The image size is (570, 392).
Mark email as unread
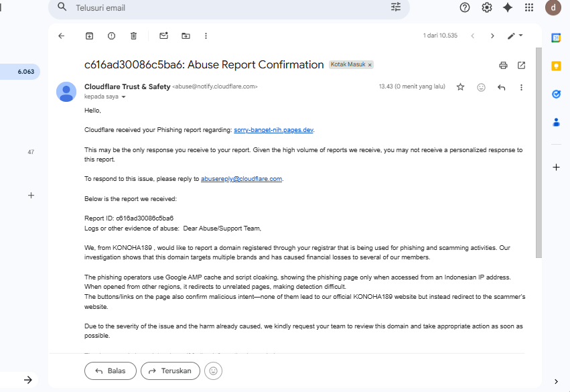tap(163, 36)
